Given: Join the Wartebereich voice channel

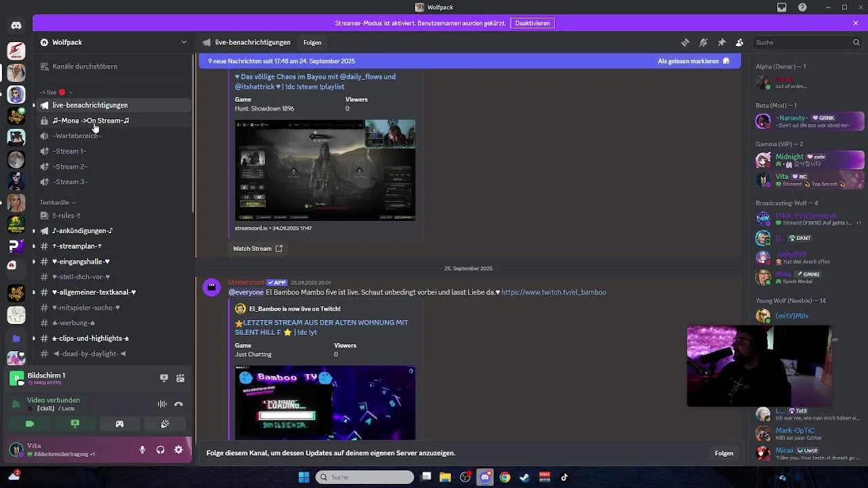Looking at the screenshot, I should 113,136.
